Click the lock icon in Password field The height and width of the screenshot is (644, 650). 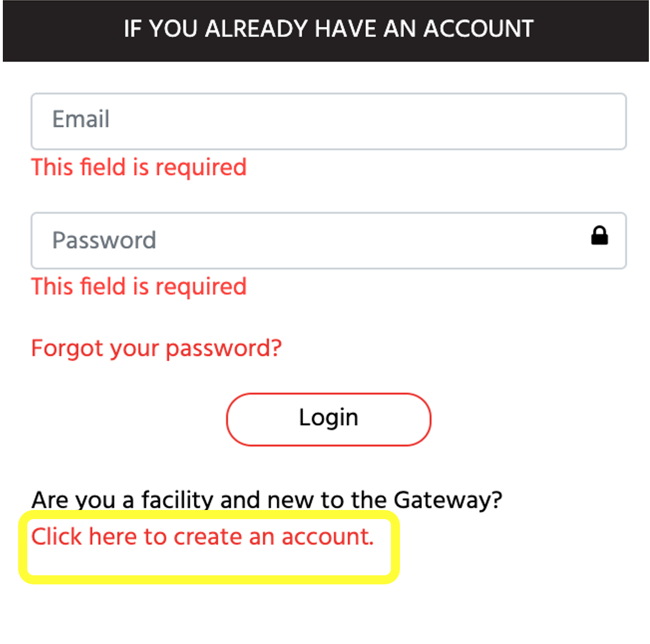599,235
